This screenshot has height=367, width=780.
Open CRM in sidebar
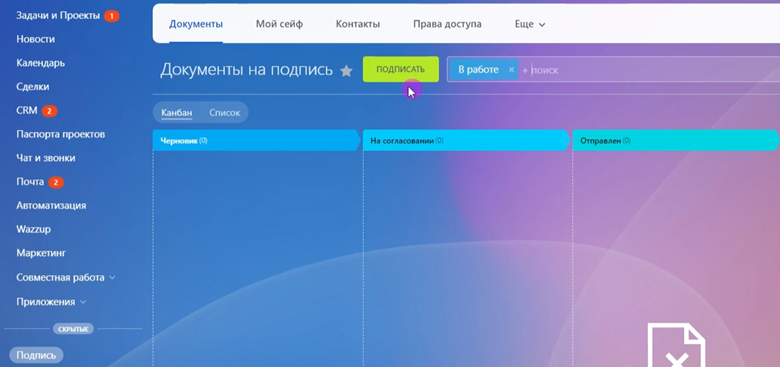[27, 110]
